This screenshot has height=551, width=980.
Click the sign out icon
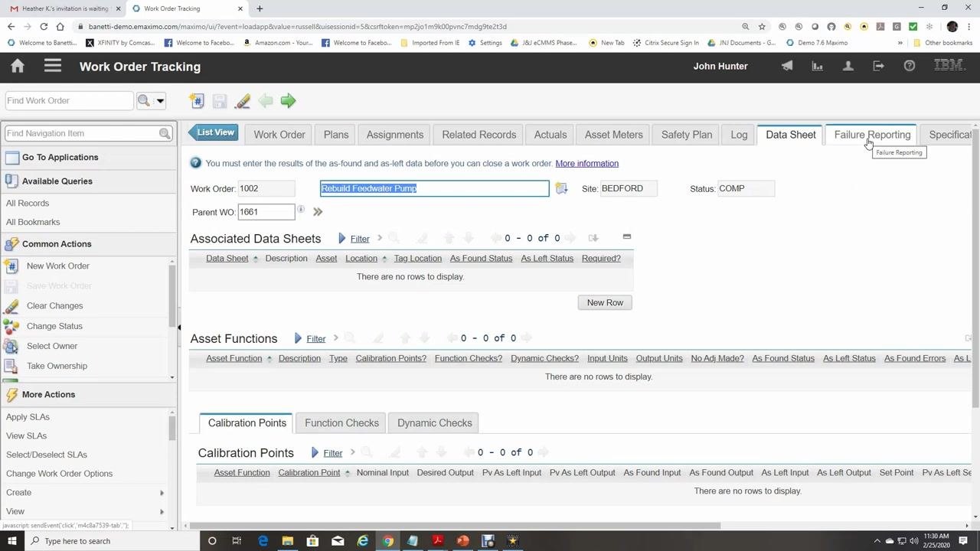tap(879, 67)
